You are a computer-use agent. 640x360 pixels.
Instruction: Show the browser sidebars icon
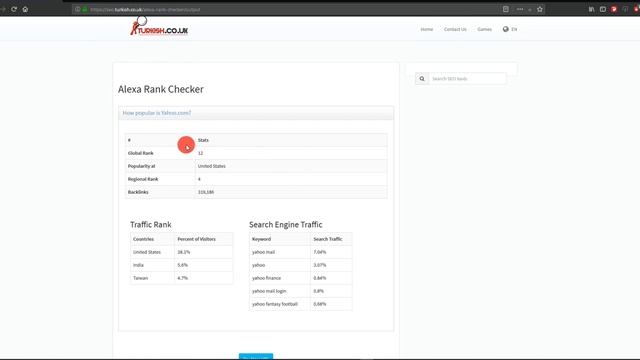603,9
